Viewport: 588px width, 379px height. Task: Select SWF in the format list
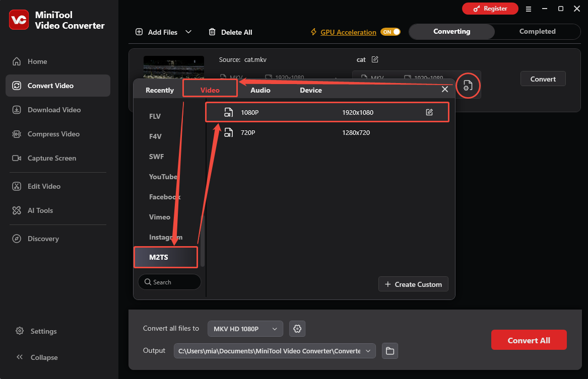click(156, 157)
